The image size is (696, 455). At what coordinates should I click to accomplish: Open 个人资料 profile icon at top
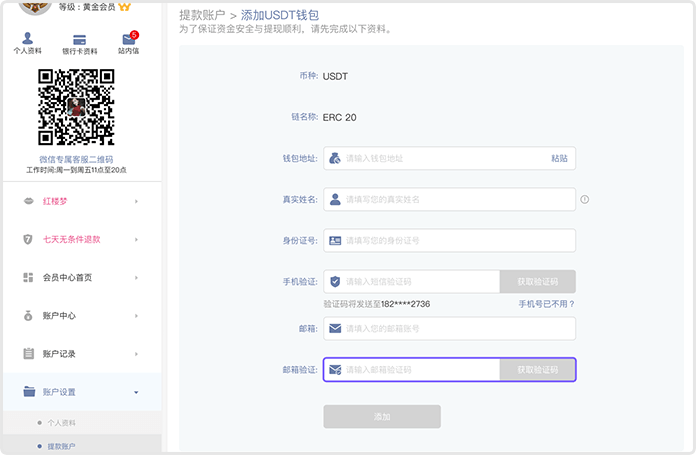(28, 38)
